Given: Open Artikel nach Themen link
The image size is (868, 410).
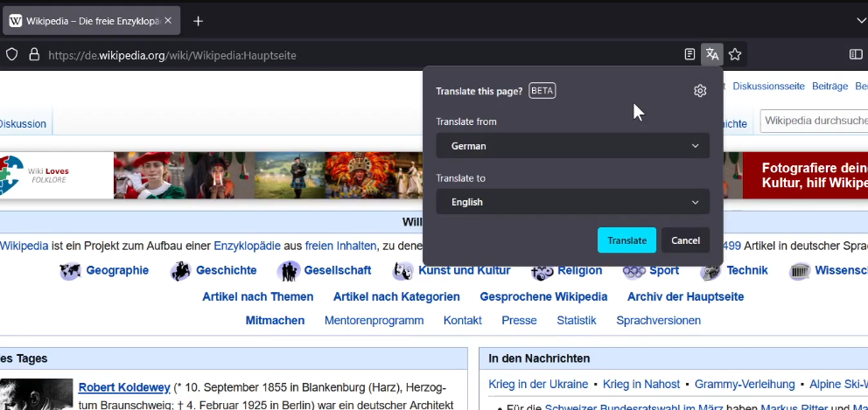Looking at the screenshot, I should [x=257, y=296].
